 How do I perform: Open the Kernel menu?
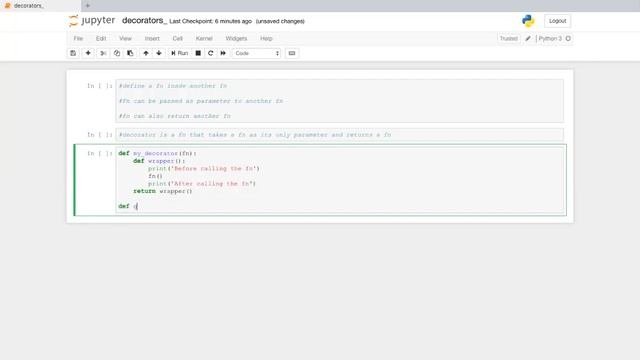[x=204, y=38]
